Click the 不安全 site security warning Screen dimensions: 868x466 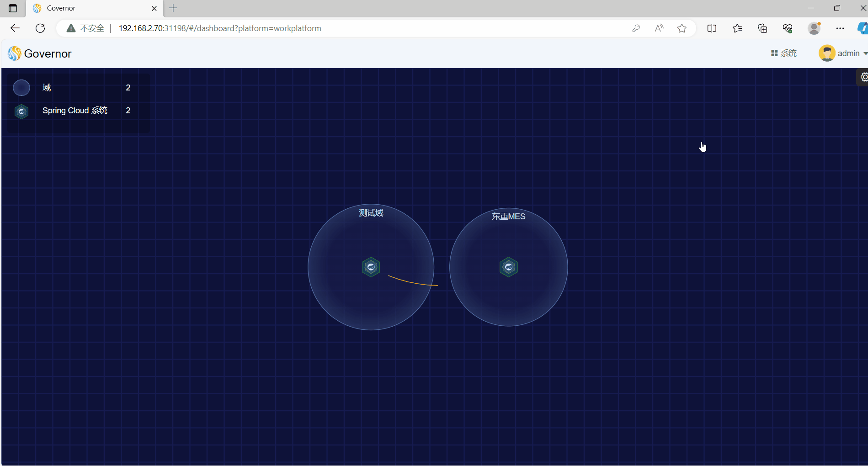86,28
